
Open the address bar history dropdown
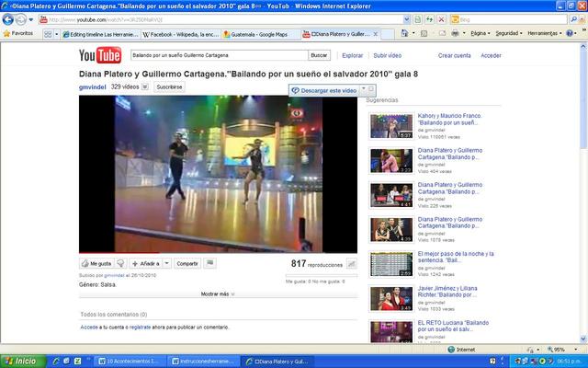coord(406,19)
